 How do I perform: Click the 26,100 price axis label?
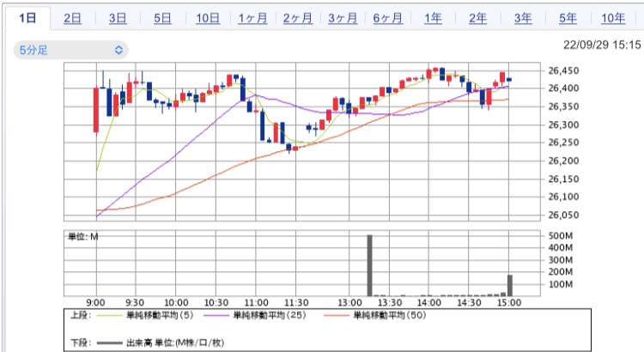[563, 197]
